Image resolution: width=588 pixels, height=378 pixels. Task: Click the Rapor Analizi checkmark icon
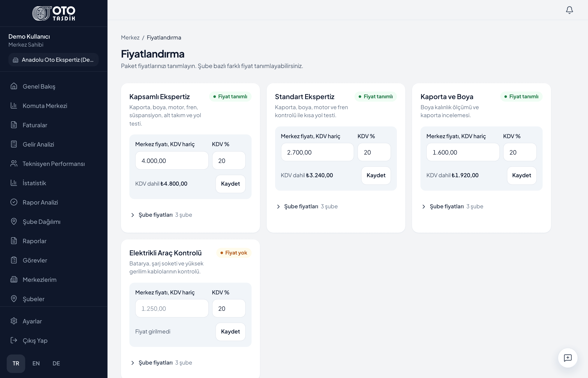(x=14, y=202)
